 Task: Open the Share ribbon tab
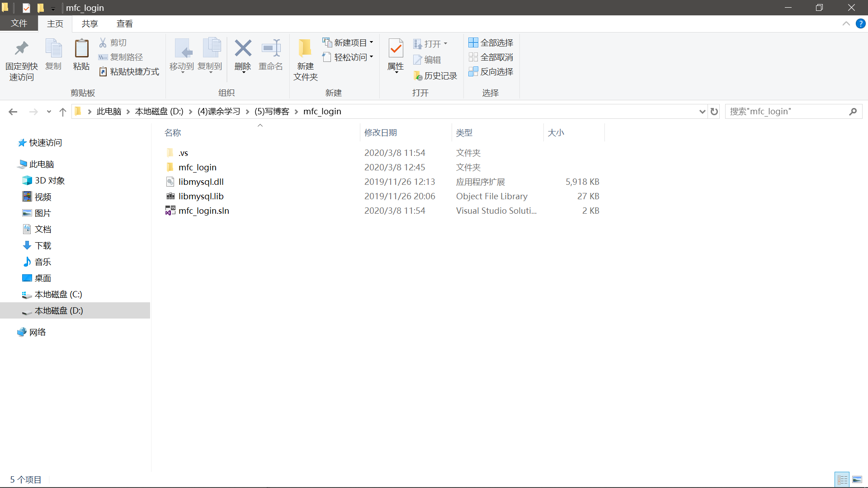pos(90,24)
